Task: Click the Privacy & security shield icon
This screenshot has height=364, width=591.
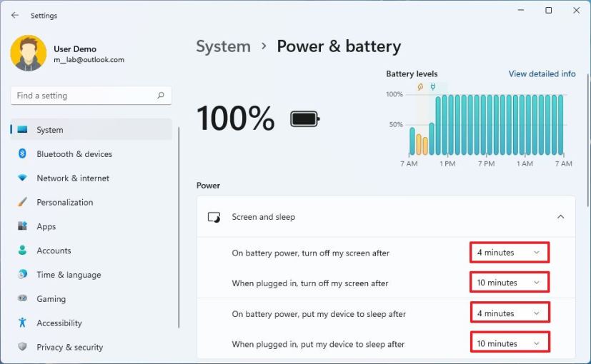Action: [x=22, y=347]
